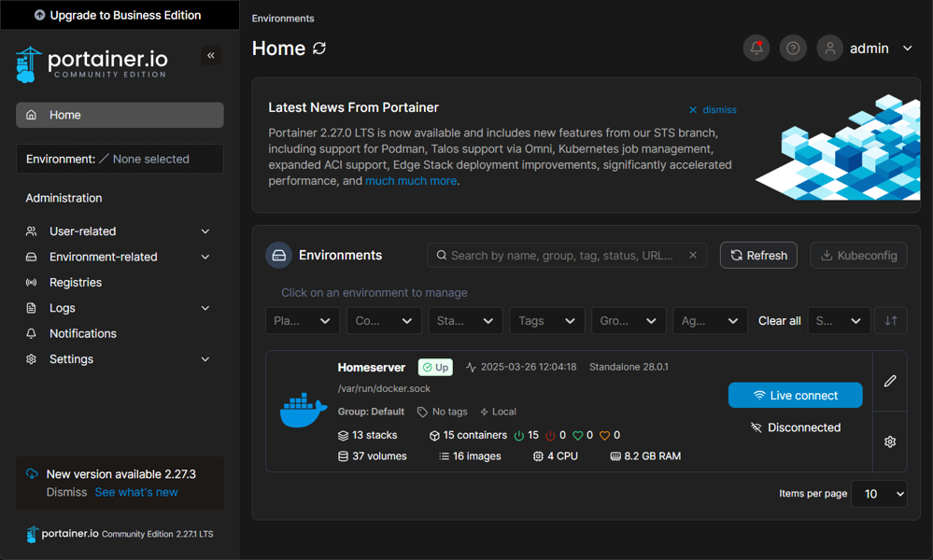
Task: Click the Environment: None selected box
Action: [x=120, y=159]
